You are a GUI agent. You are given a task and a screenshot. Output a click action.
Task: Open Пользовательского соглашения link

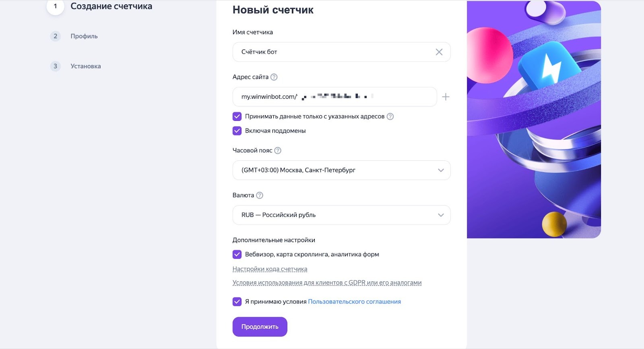(354, 301)
